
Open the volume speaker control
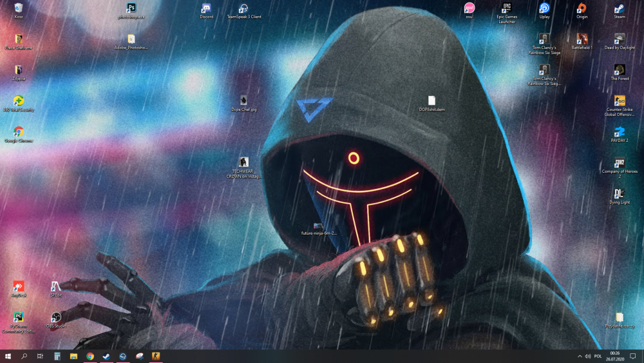(588, 356)
